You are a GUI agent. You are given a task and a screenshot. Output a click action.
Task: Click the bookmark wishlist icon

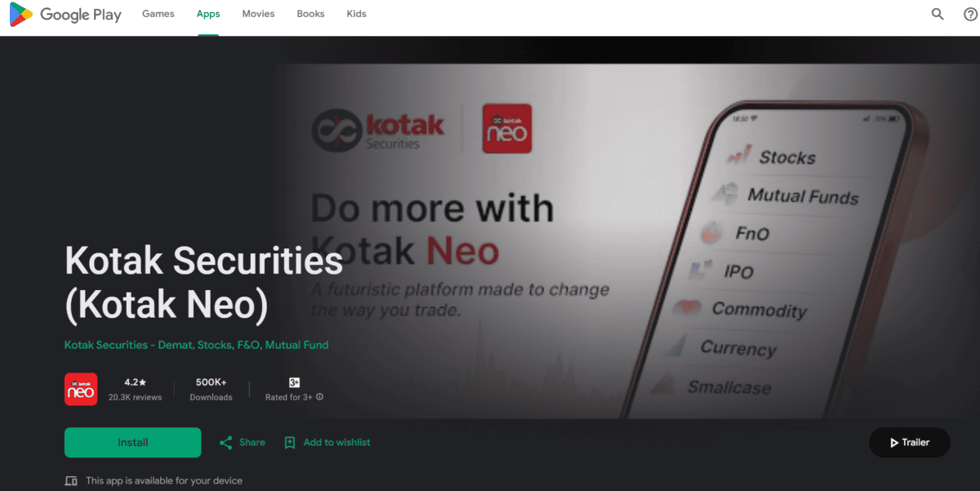click(x=290, y=443)
